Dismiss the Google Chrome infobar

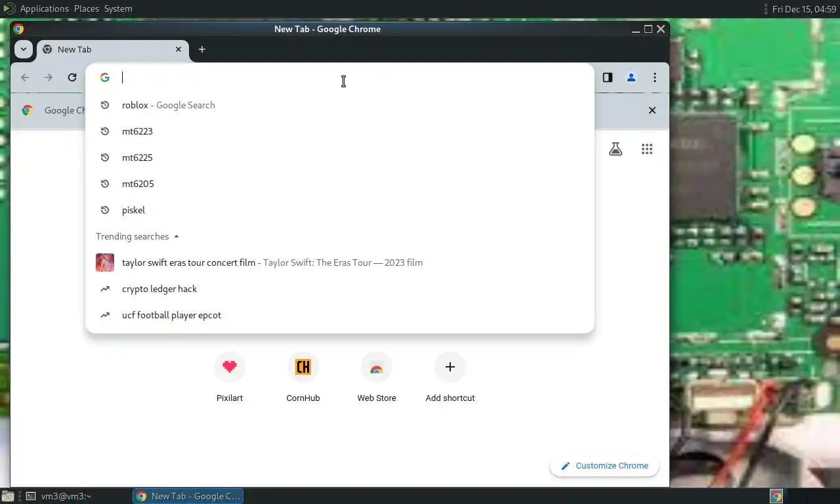652,110
